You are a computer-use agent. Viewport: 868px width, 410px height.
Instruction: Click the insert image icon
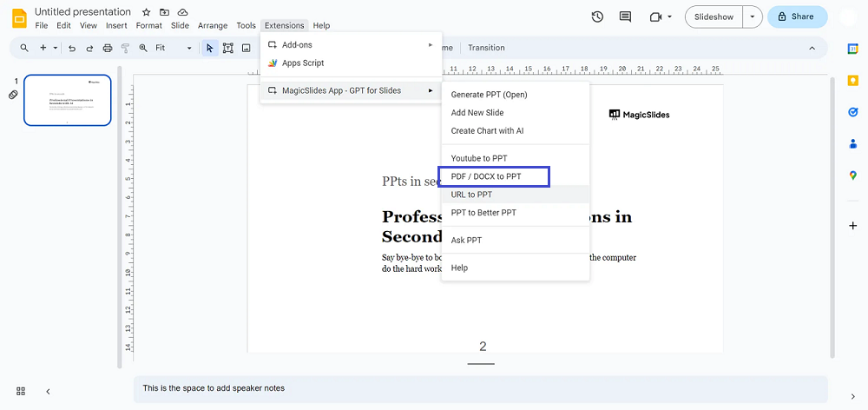click(246, 48)
